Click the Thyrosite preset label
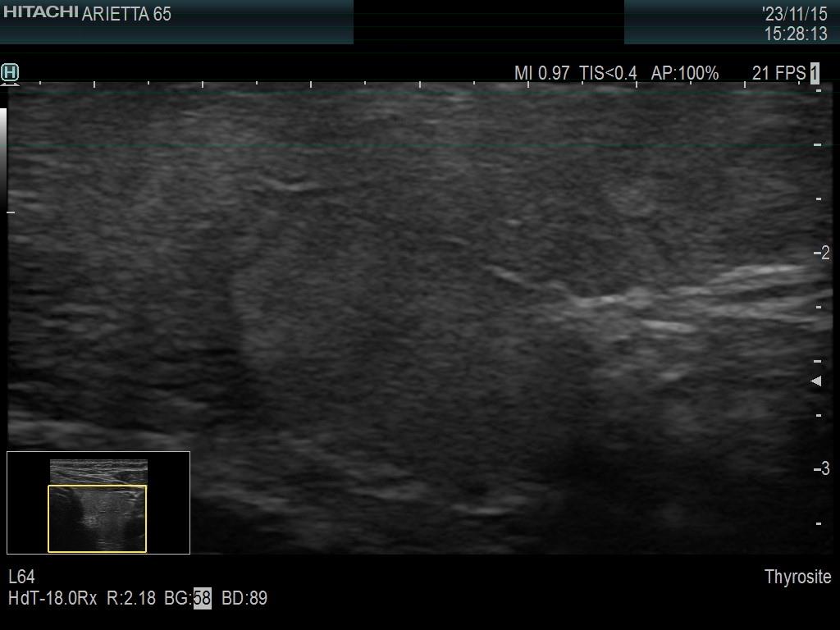 point(797,577)
